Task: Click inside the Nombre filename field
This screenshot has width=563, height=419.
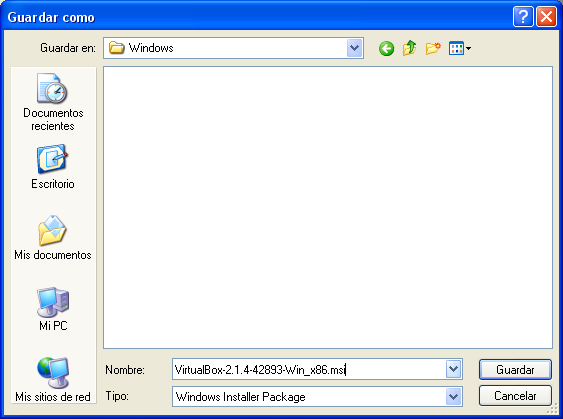Action: coord(309,369)
